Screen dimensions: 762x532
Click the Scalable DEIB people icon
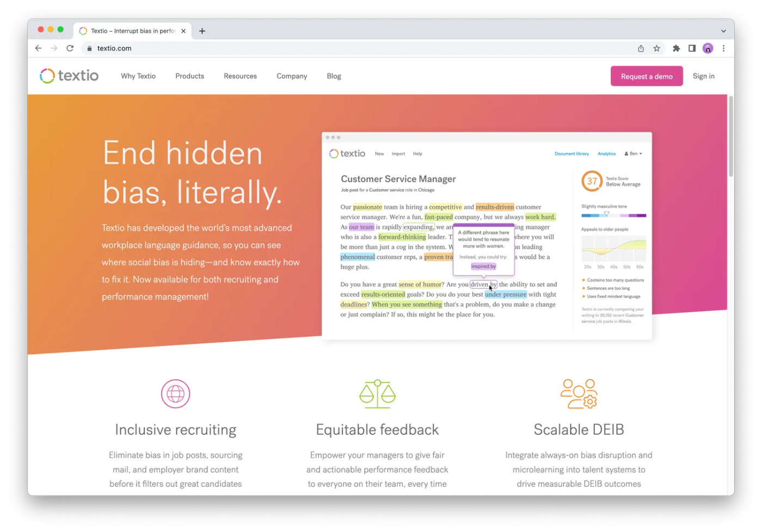click(x=579, y=394)
